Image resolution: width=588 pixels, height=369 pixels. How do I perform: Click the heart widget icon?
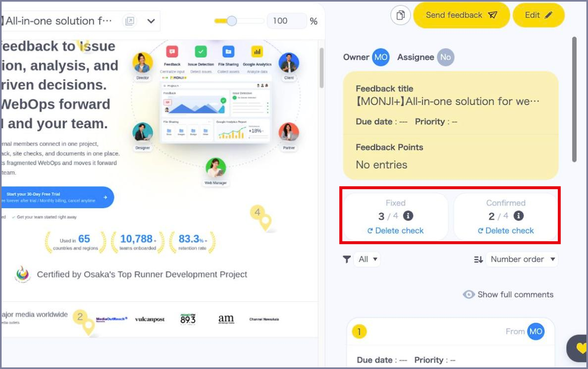(x=580, y=349)
